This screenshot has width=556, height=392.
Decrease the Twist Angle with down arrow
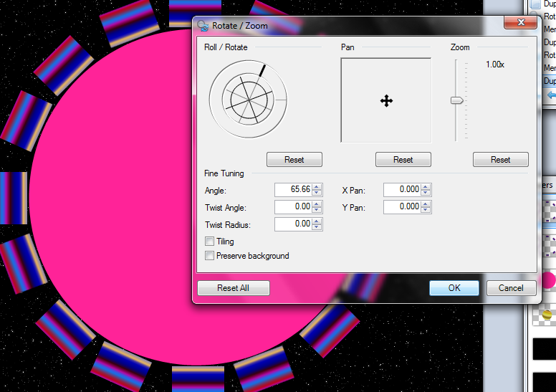point(317,210)
